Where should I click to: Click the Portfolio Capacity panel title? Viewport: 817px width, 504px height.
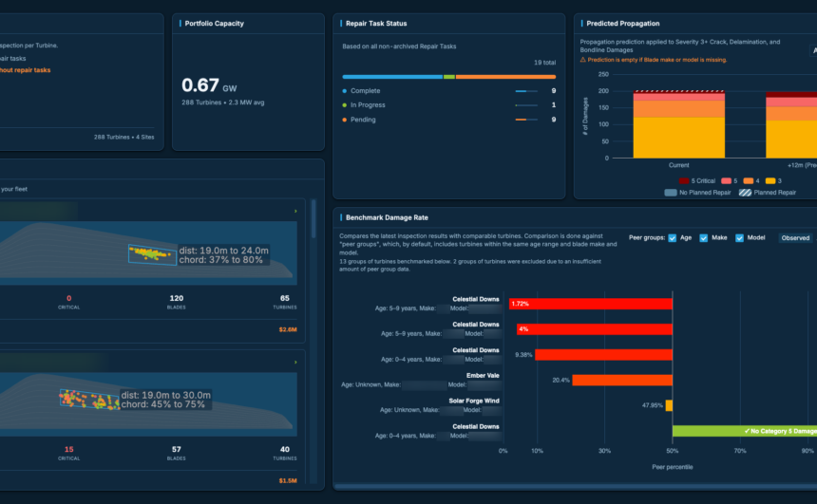214,24
